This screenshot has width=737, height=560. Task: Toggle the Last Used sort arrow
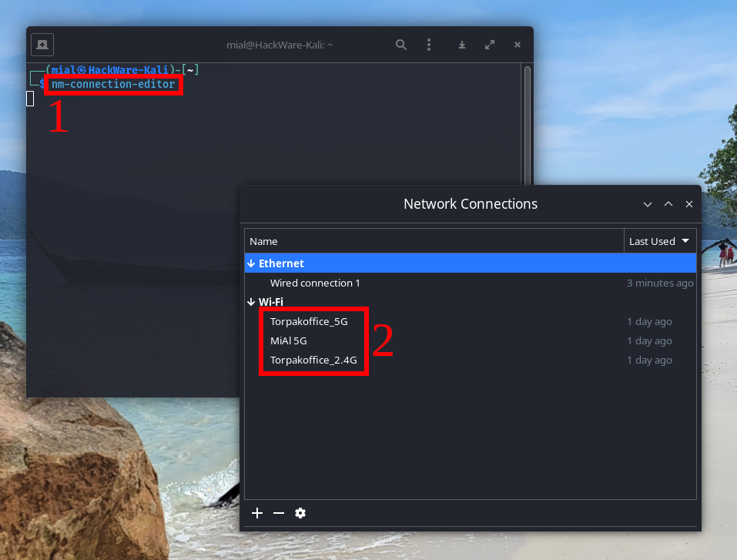pyautogui.click(x=684, y=241)
